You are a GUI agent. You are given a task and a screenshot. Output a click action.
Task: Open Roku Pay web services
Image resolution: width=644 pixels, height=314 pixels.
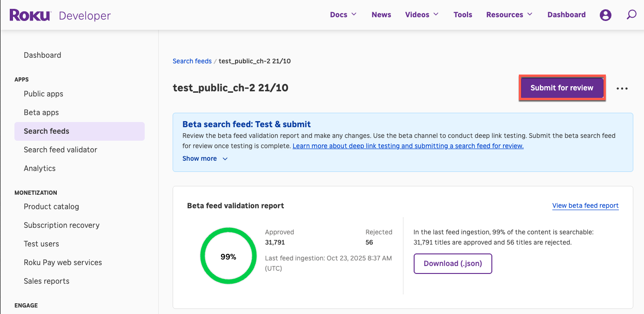63,262
